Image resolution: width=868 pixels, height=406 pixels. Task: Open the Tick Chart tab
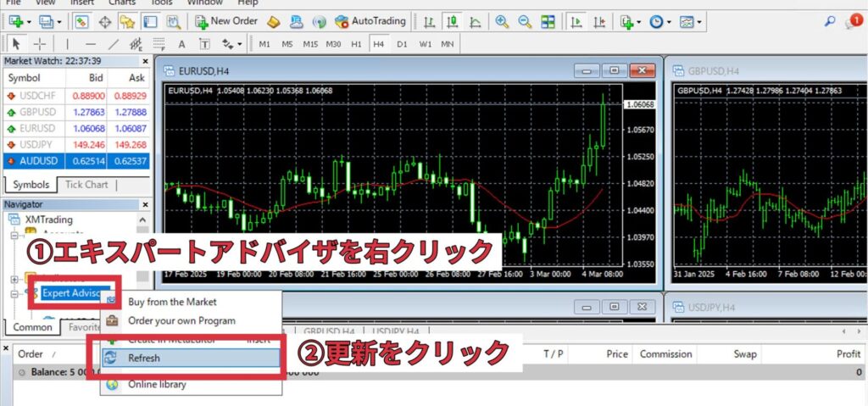coord(86,185)
